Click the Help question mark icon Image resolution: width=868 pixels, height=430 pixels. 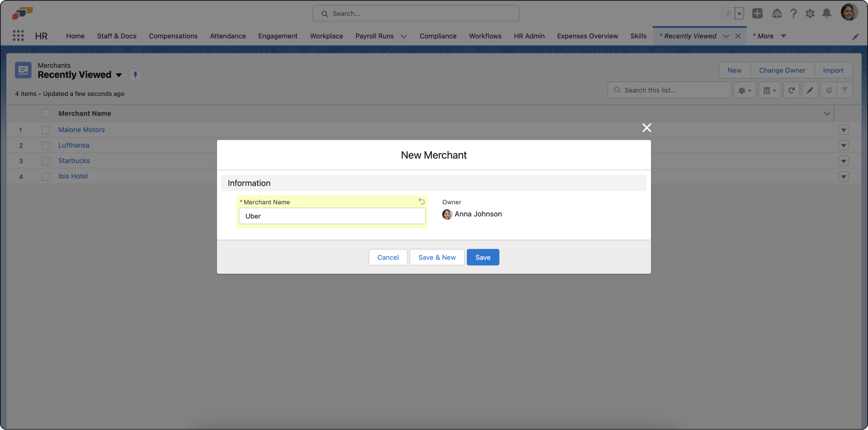(x=793, y=14)
